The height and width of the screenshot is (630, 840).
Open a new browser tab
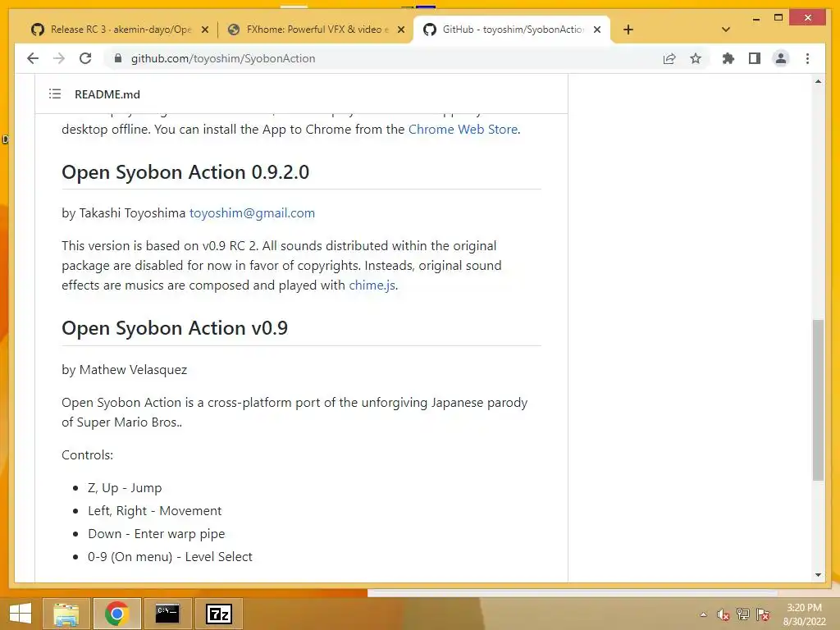pyautogui.click(x=628, y=30)
